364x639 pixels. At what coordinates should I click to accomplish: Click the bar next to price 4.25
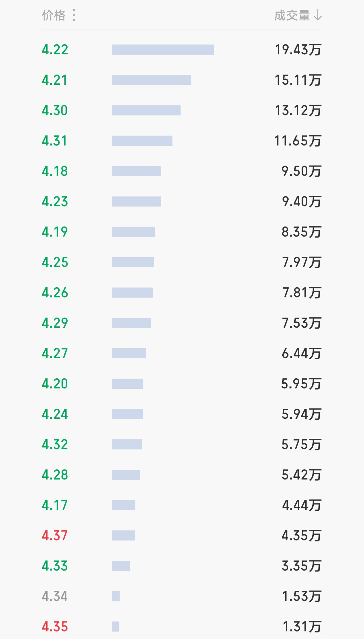coord(133,262)
